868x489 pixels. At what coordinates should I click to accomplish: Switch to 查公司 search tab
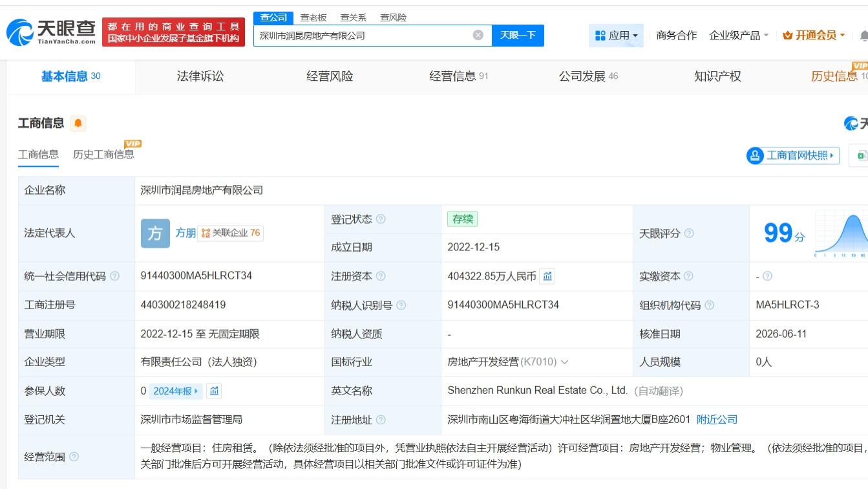point(273,17)
